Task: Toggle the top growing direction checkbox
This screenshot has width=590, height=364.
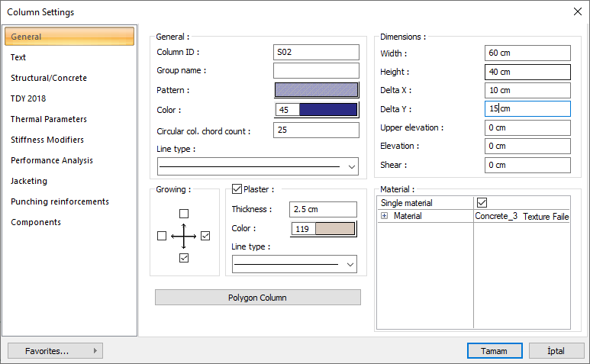Action: point(184,214)
